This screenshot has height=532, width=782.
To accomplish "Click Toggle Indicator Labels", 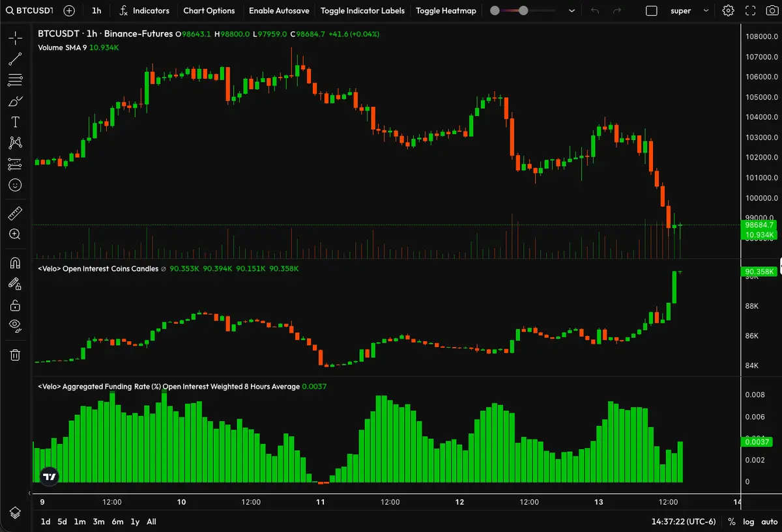I will click(362, 10).
